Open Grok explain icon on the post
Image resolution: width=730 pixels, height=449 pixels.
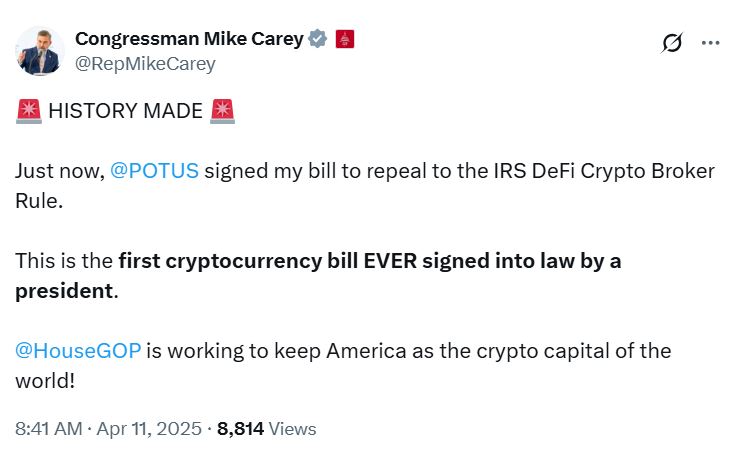coord(672,43)
